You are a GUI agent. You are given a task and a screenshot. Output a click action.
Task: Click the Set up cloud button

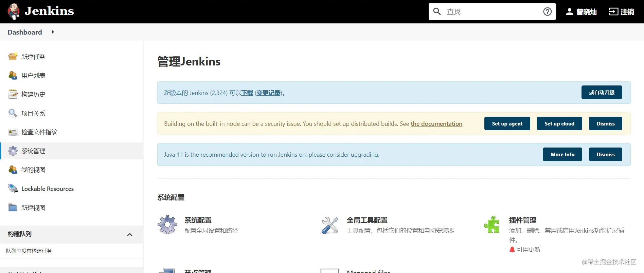point(559,123)
